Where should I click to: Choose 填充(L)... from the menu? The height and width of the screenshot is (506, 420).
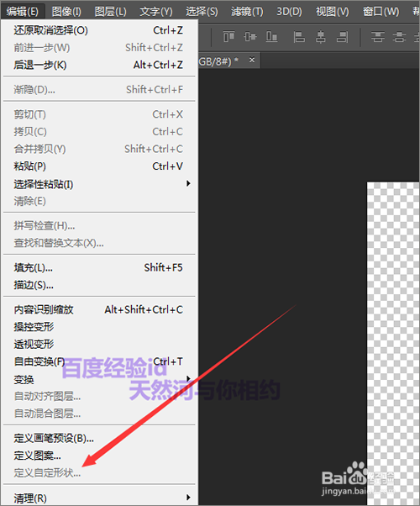99,268
